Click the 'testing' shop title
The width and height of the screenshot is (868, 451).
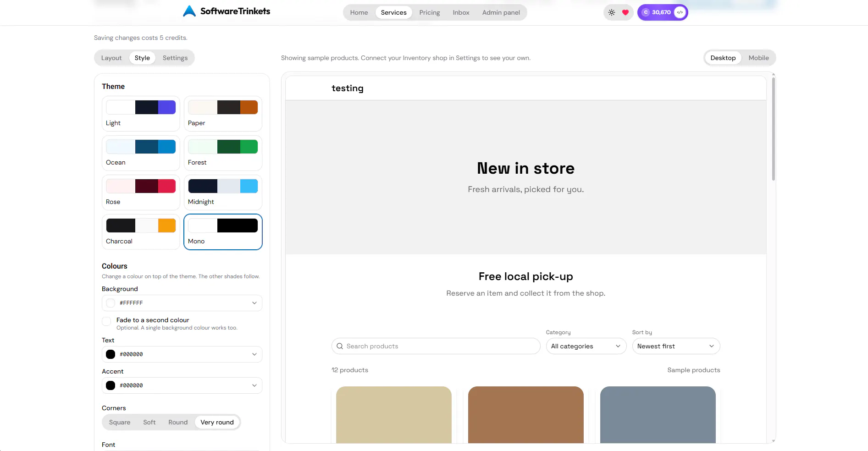(348, 88)
